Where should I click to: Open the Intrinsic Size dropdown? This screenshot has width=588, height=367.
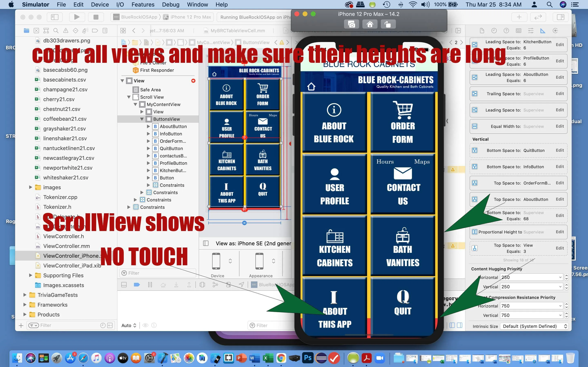pos(534,326)
